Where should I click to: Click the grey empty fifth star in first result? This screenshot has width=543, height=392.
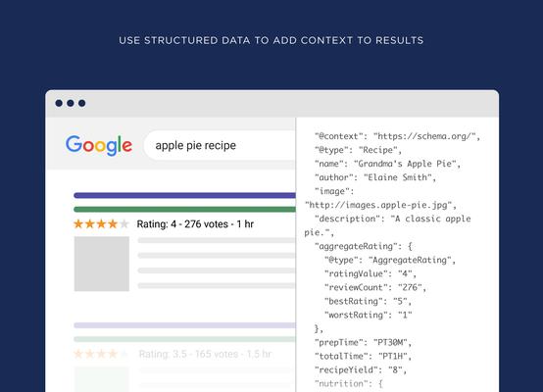[123, 224]
